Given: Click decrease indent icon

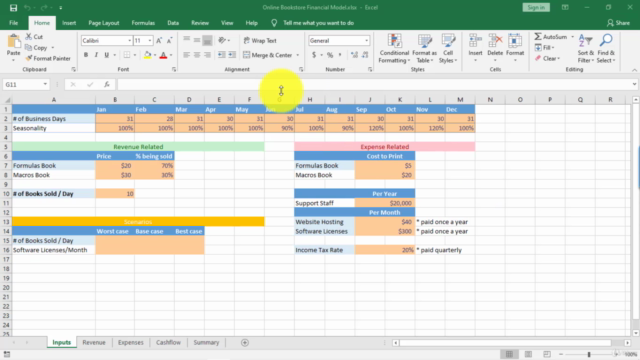Looking at the screenshot, I should point(222,55).
